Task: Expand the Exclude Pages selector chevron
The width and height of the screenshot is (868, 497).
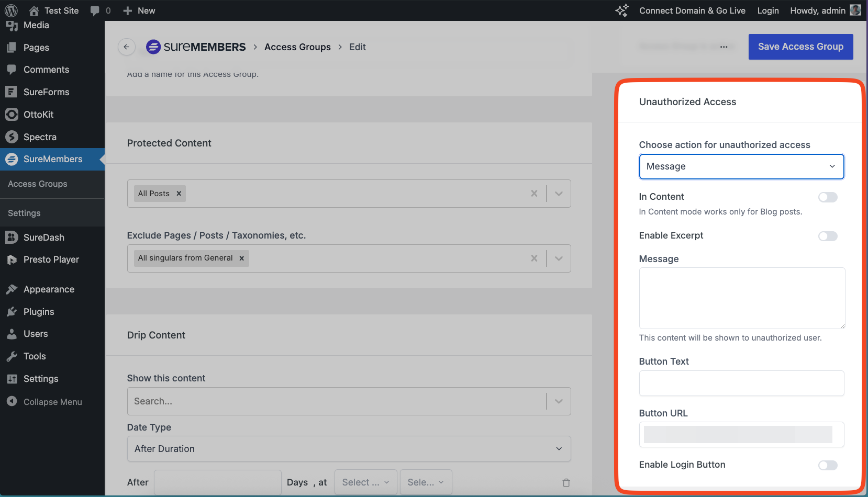Action: click(559, 258)
